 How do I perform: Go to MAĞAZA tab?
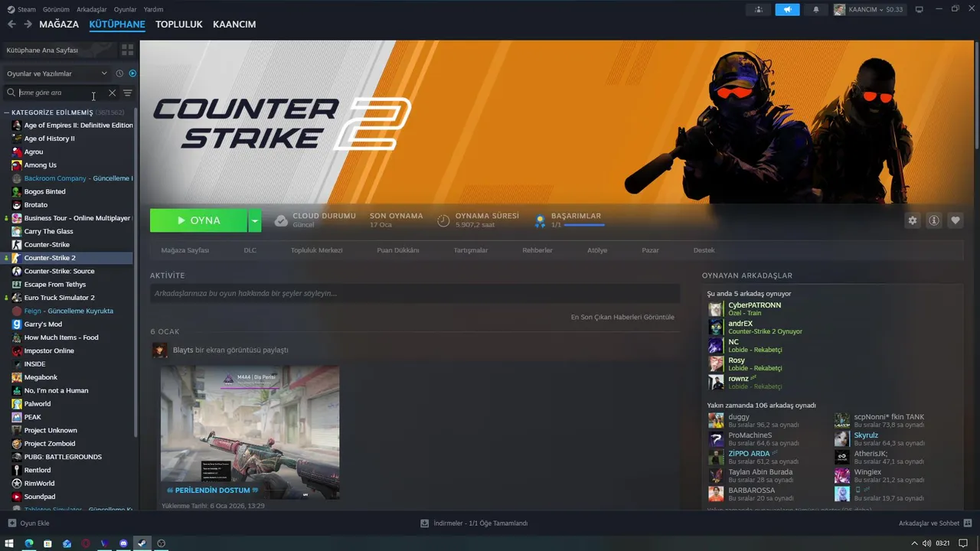click(x=59, y=24)
